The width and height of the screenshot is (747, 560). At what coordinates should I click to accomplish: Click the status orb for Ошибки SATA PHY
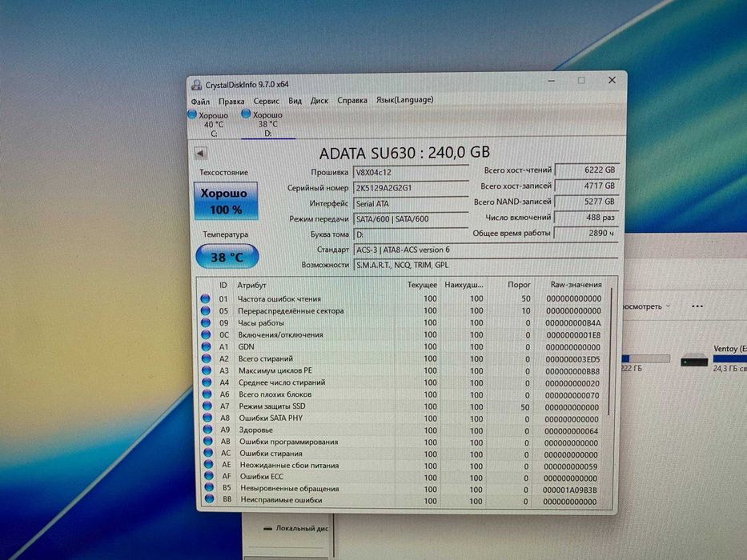click(x=207, y=417)
